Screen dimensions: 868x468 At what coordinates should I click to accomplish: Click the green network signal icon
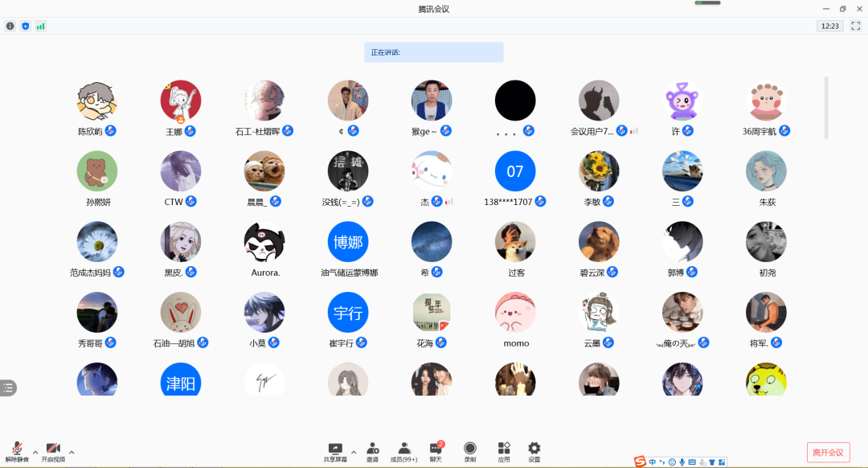40,26
